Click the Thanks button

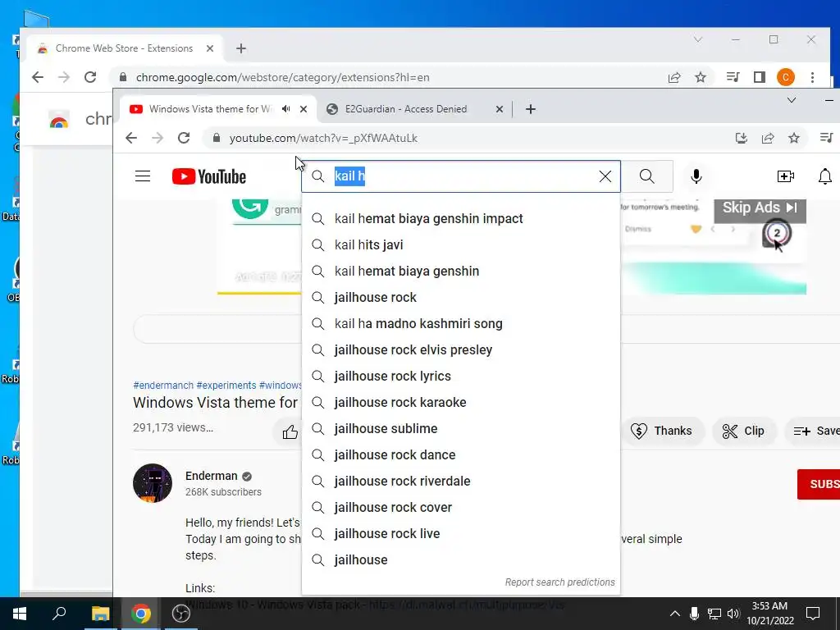(x=662, y=431)
